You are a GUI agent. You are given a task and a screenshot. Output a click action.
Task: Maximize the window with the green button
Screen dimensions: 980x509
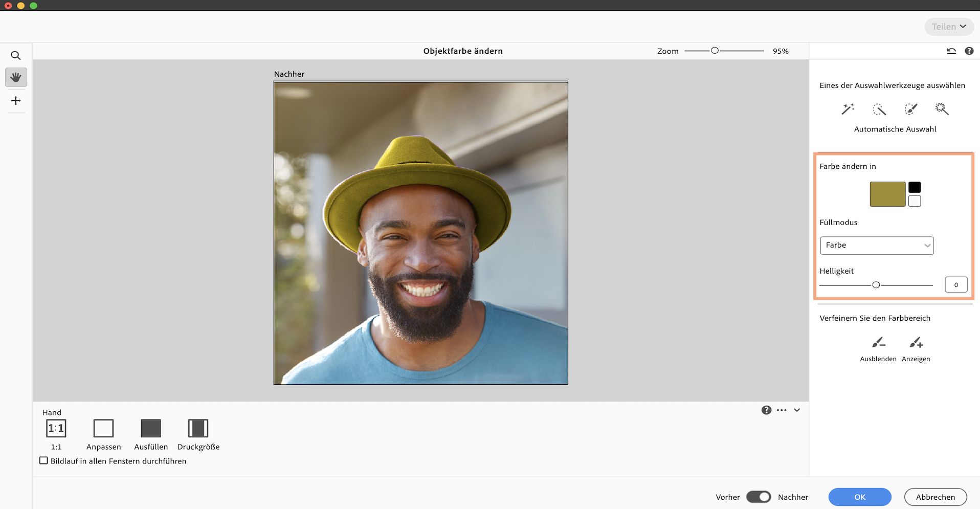coord(33,6)
